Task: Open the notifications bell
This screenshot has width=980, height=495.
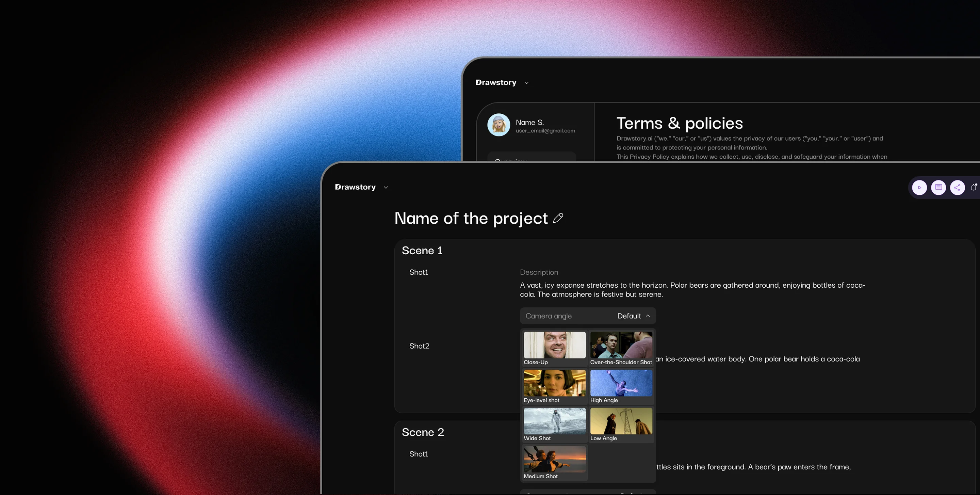Action: tap(974, 187)
